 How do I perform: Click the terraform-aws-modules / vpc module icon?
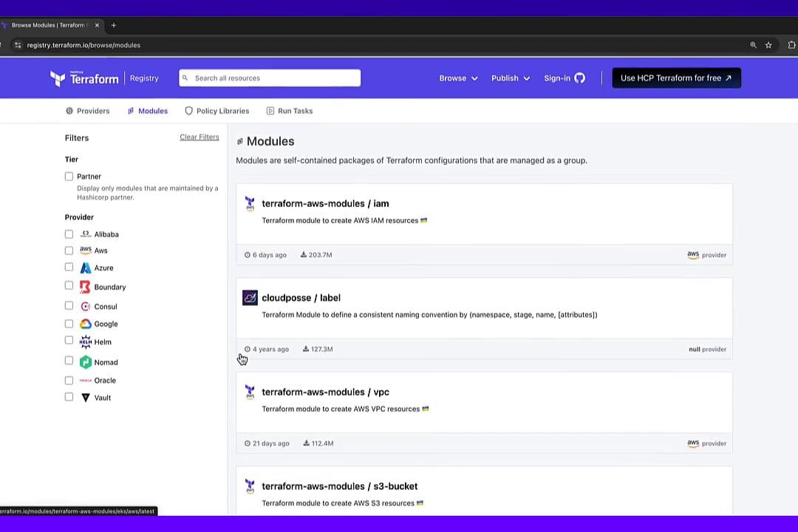pyautogui.click(x=250, y=392)
